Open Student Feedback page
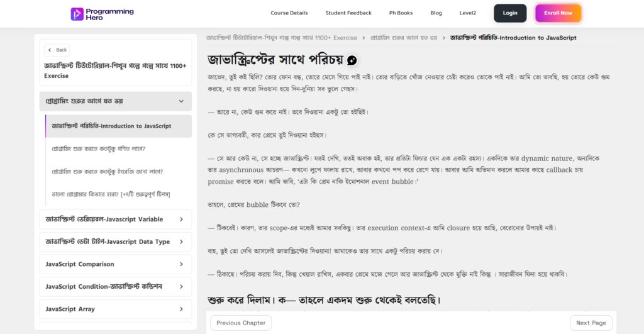644x334 pixels. click(348, 13)
